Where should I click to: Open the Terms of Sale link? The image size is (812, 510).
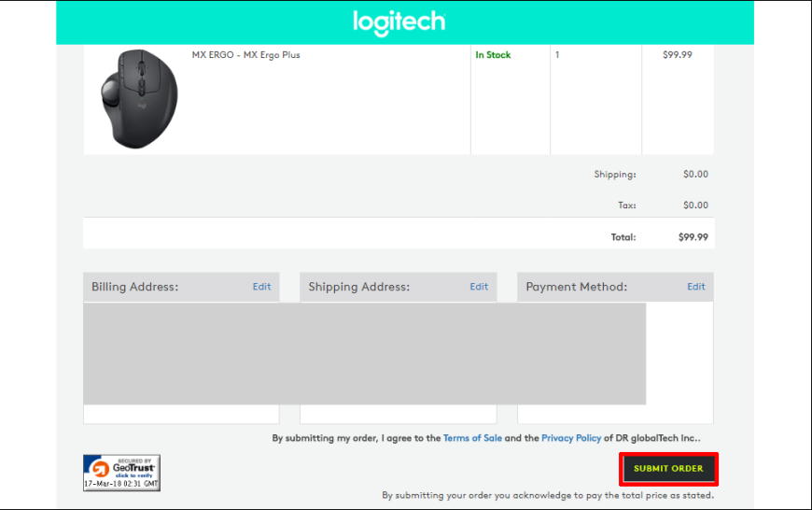point(472,438)
